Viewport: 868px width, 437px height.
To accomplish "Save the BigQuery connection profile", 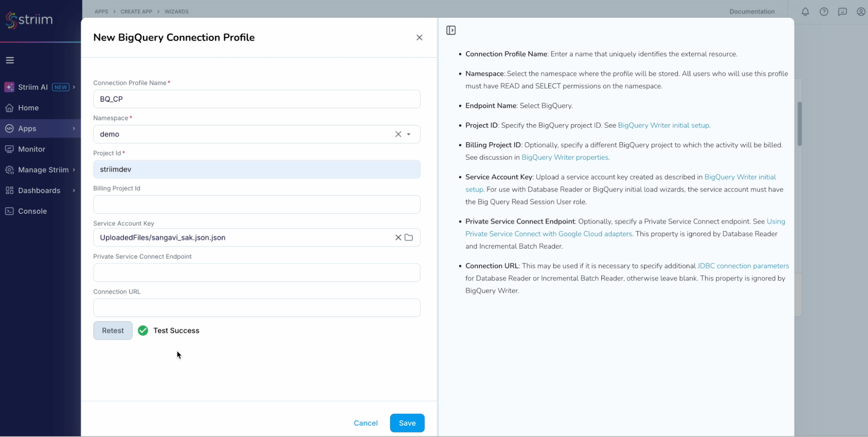I will click(x=407, y=423).
